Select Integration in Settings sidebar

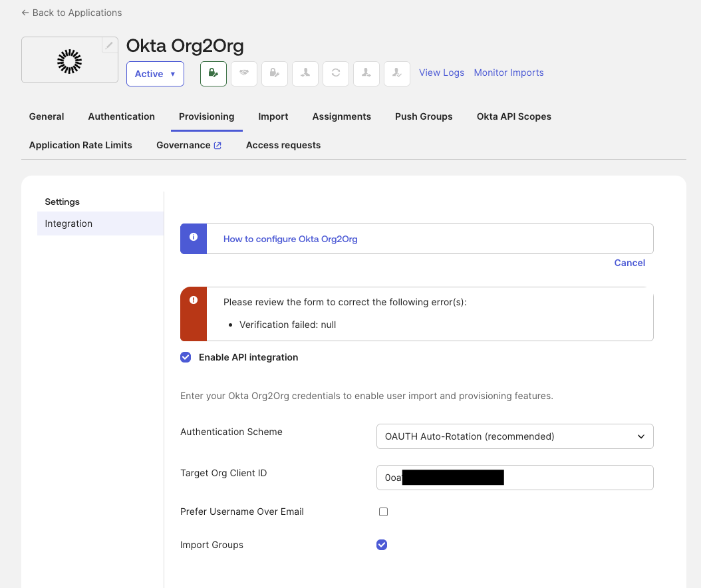coord(100,223)
